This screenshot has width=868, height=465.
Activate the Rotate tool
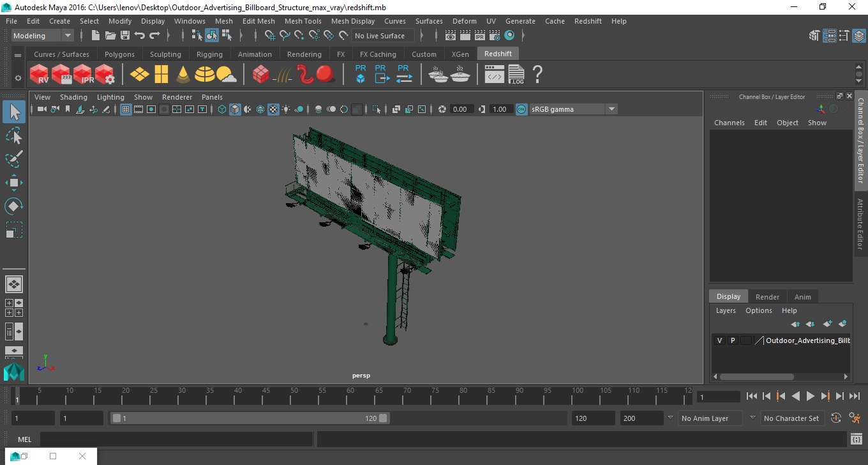pos(14,206)
